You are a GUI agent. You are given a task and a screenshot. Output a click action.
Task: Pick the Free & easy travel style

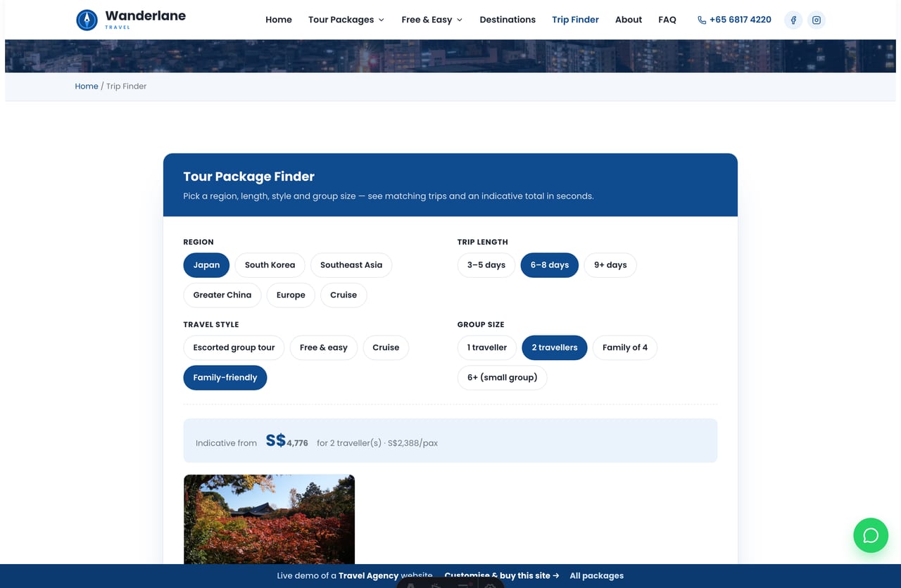[324, 347]
